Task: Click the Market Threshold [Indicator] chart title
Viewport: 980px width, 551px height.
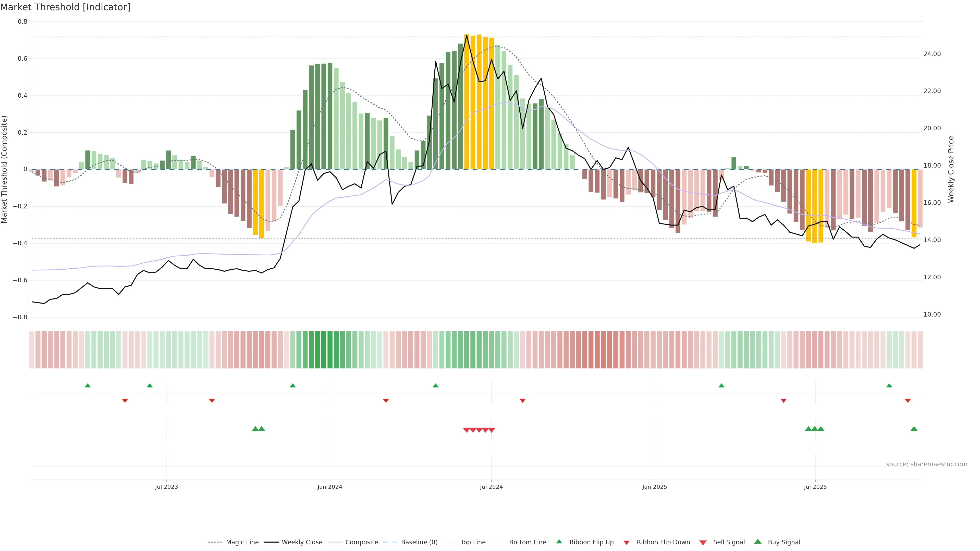Action: (65, 7)
